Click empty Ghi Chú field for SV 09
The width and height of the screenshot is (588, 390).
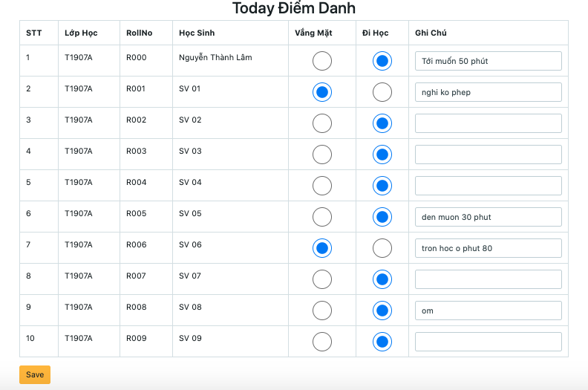[488, 342]
